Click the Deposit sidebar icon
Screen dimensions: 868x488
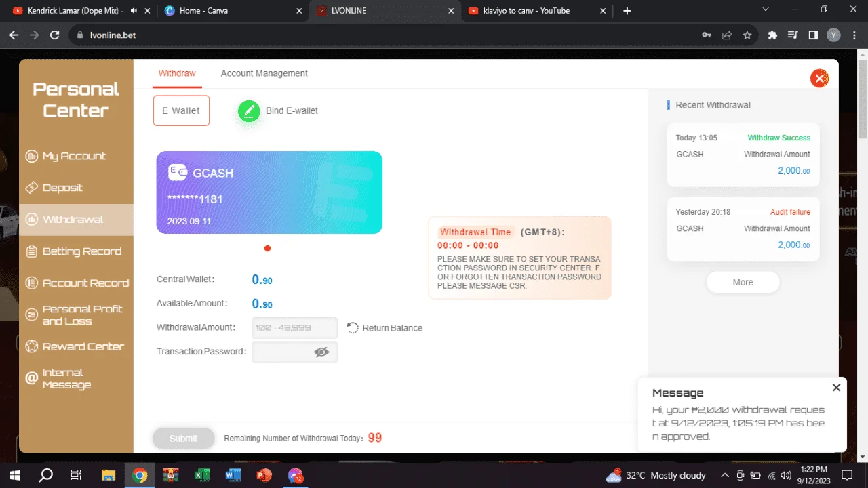pyautogui.click(x=31, y=188)
